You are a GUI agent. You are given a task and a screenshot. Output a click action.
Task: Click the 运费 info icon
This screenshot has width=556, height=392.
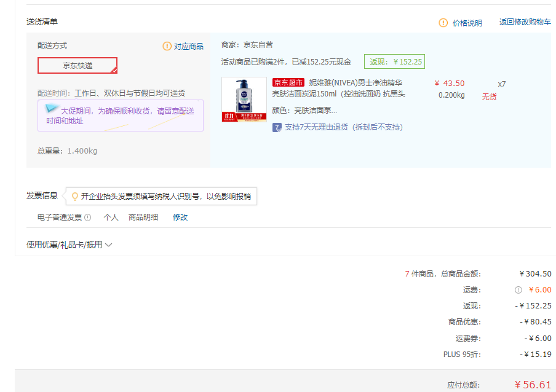coord(518,290)
